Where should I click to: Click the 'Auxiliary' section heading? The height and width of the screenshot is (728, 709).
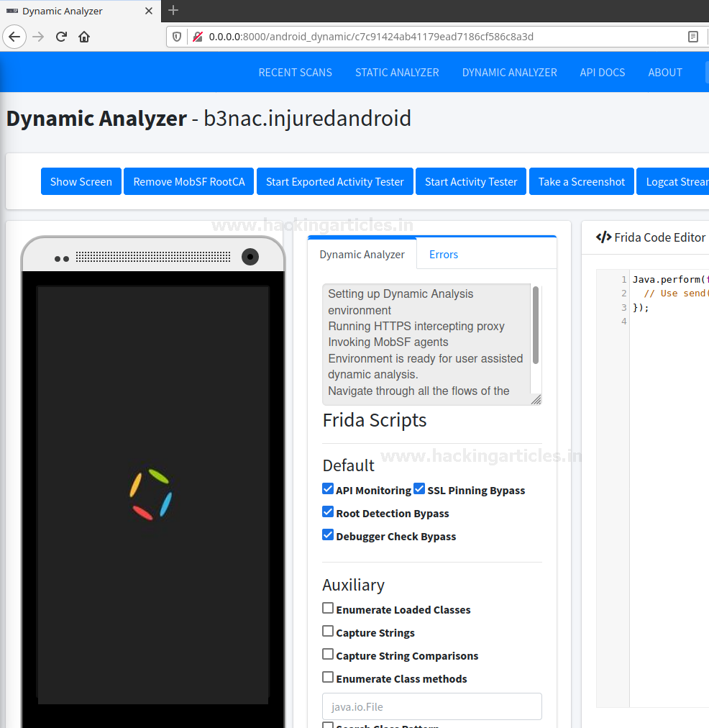[354, 585]
